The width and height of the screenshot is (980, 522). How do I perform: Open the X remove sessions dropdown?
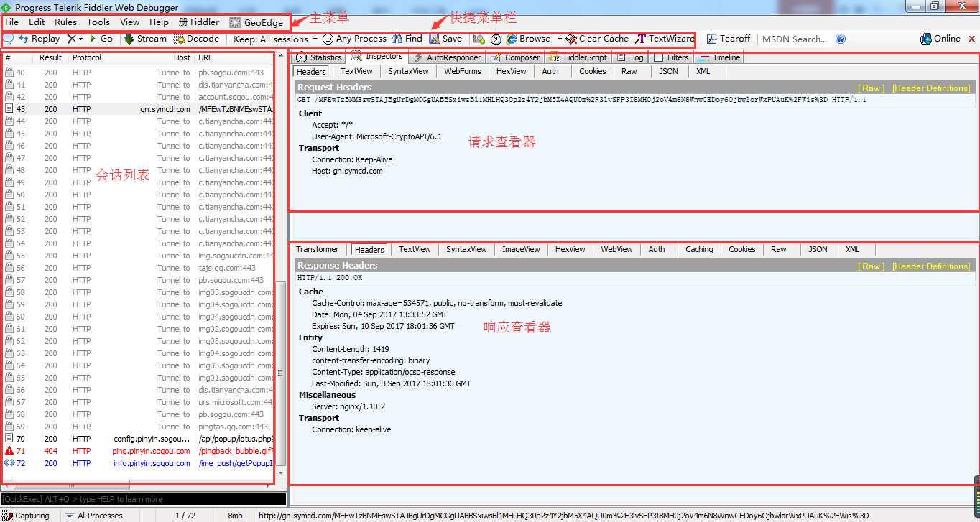75,39
